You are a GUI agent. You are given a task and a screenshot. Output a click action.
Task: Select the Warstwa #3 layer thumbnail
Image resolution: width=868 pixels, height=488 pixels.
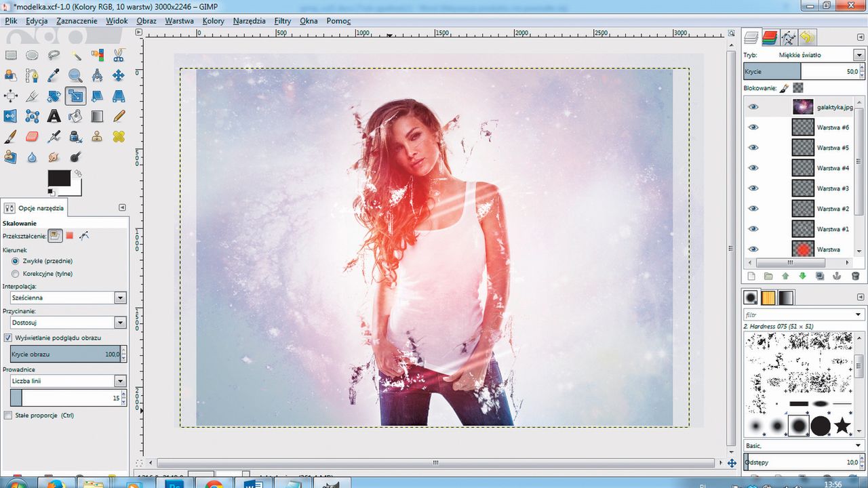click(803, 188)
